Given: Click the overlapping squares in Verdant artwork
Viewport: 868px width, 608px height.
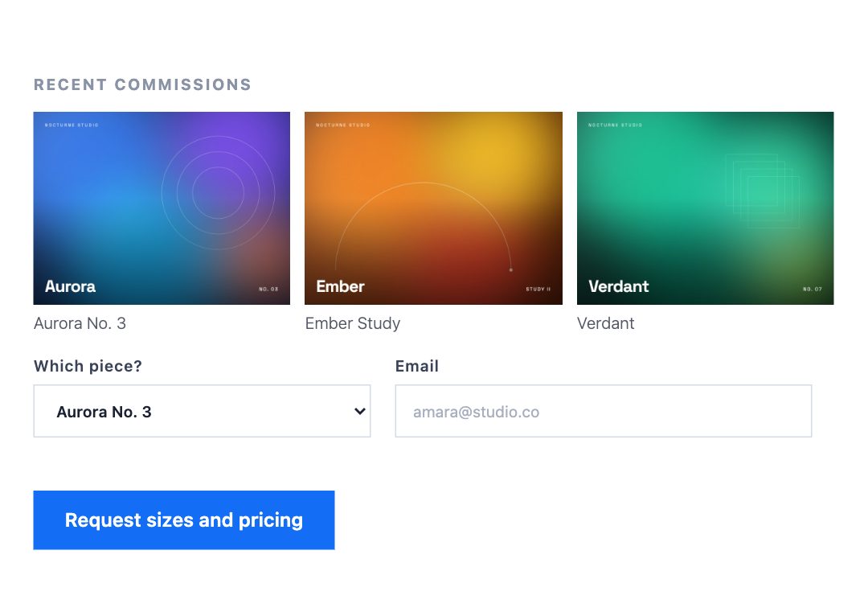Looking at the screenshot, I should pyautogui.click(x=762, y=191).
